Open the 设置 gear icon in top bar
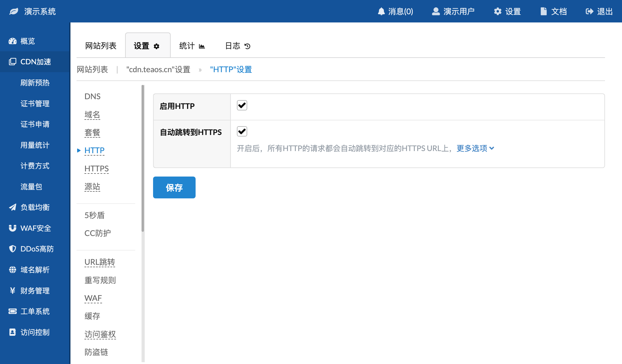 pos(497,11)
